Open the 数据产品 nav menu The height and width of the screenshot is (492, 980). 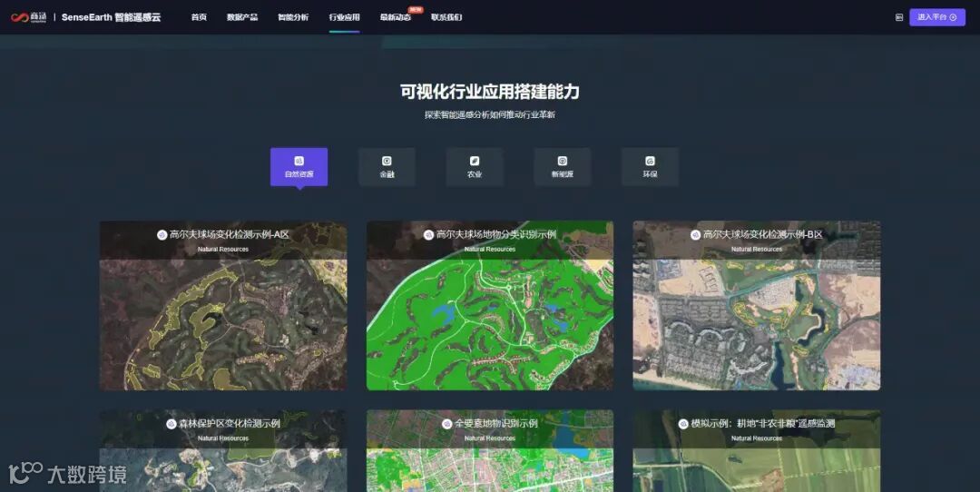click(242, 17)
